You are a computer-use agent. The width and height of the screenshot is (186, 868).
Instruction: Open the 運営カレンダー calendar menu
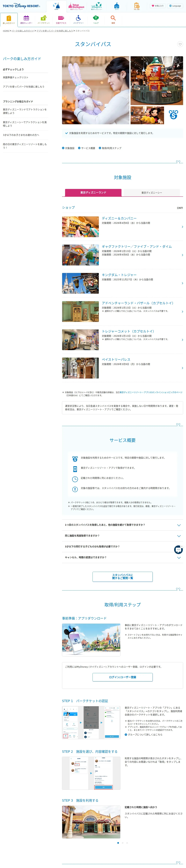[26, 20]
